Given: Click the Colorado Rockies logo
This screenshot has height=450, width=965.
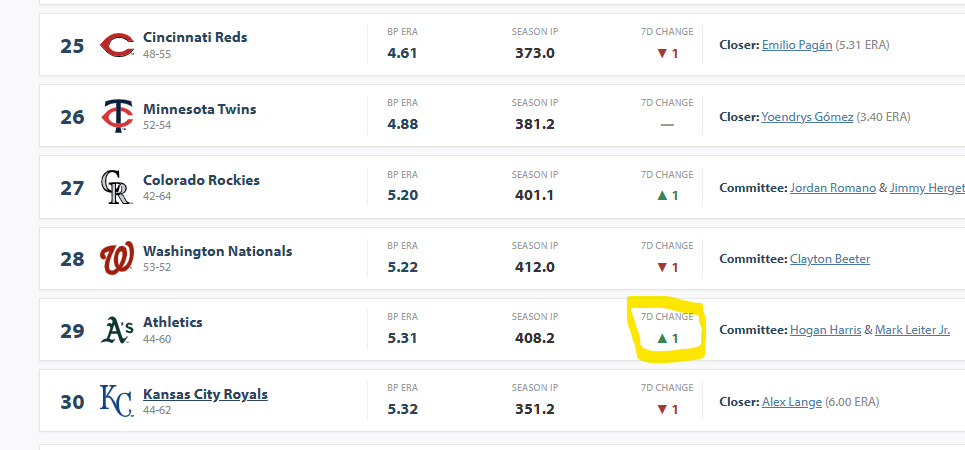Looking at the screenshot, I should 117,187.
